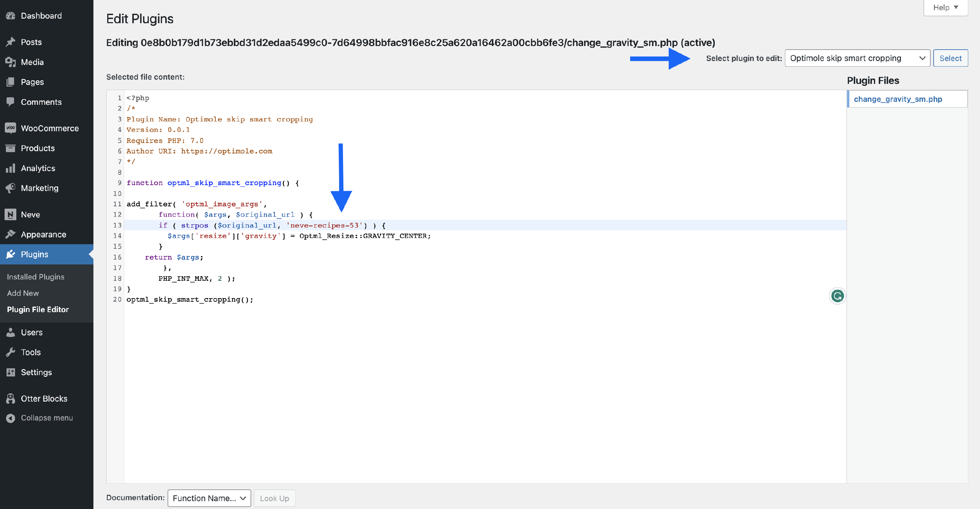980x509 pixels.
Task: Expand the Function Name documentation dropdown
Action: pyautogui.click(x=209, y=498)
